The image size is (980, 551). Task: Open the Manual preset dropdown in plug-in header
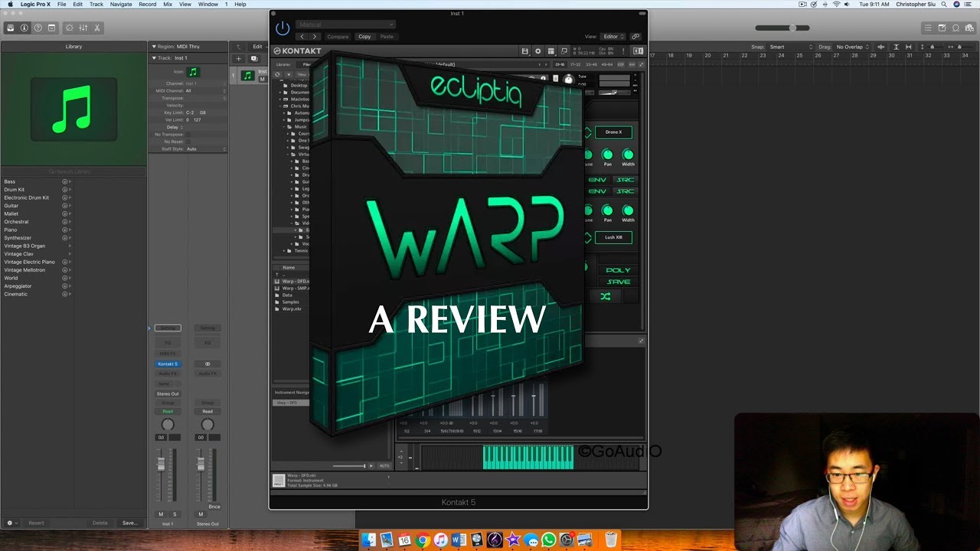345,24
